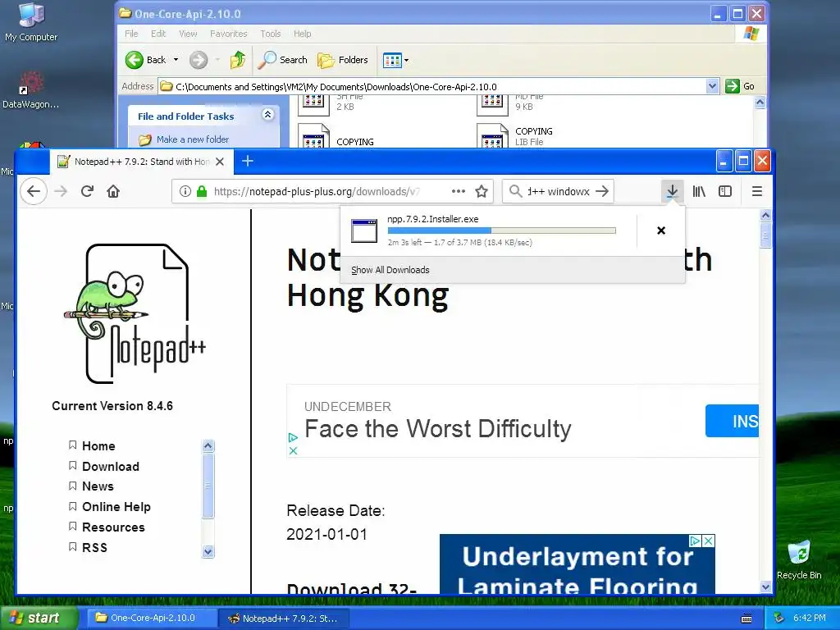Open Edit menu in Explorer window

158,33
